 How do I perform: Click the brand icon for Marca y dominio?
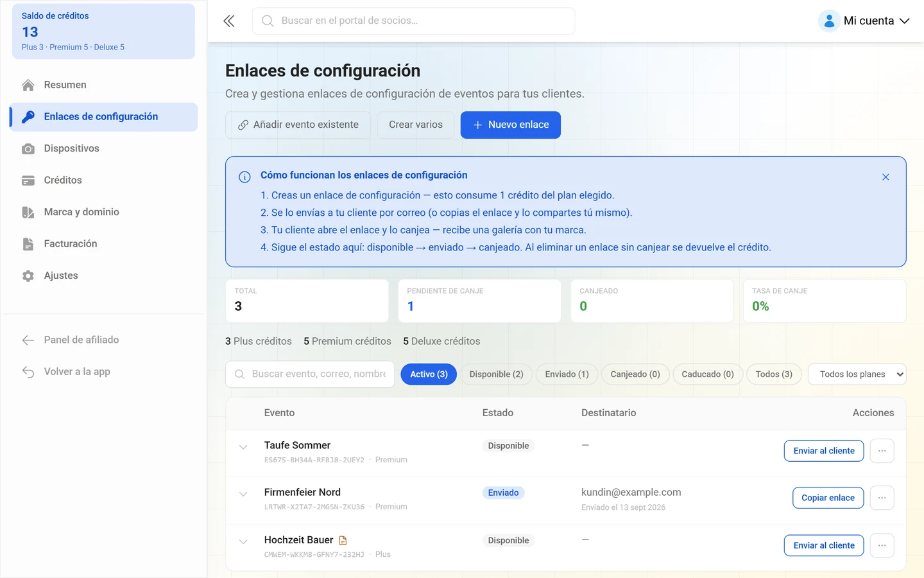click(x=28, y=213)
